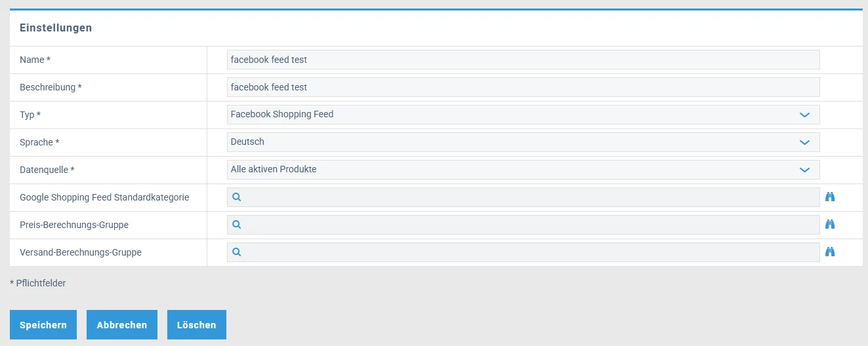This screenshot has width=868, height=346.
Task: Click the chevron arrow of the Datenquelle field
Action: 805,170
